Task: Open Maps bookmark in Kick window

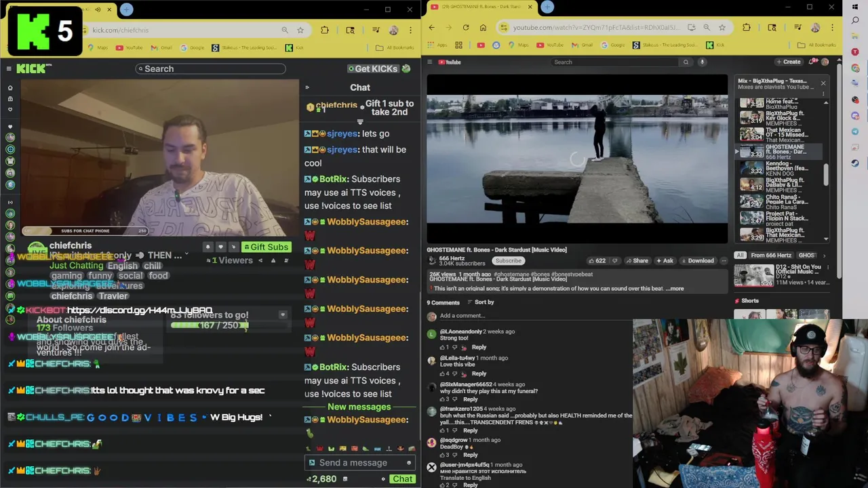Action: [98, 47]
